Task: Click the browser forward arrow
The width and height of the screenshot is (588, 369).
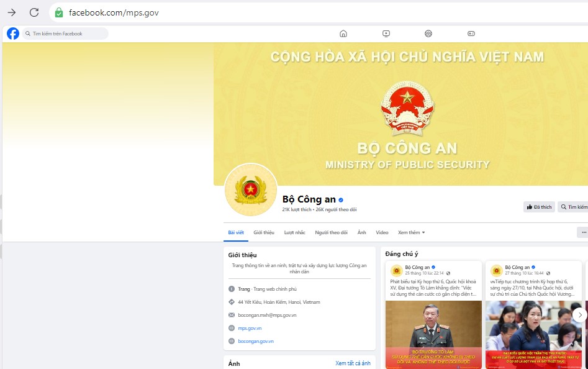Action: pyautogui.click(x=12, y=12)
